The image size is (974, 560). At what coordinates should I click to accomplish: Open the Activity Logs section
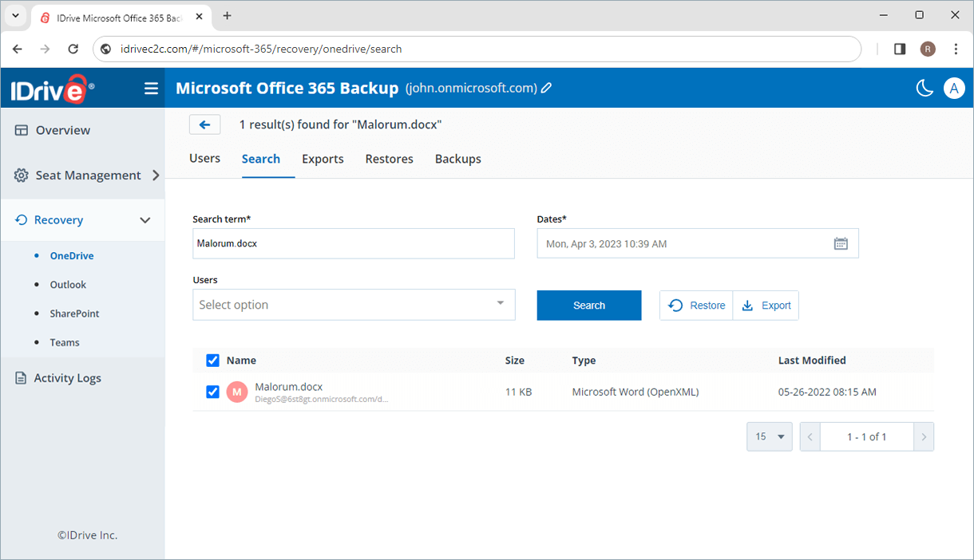(67, 377)
